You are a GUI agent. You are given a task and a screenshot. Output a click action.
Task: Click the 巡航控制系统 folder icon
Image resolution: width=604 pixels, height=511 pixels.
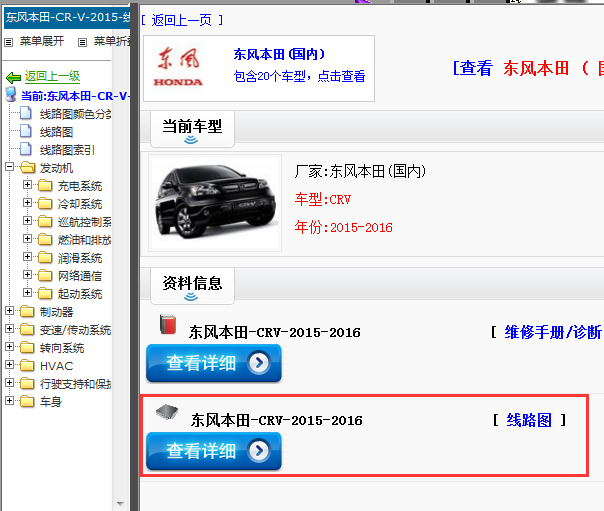(45, 221)
